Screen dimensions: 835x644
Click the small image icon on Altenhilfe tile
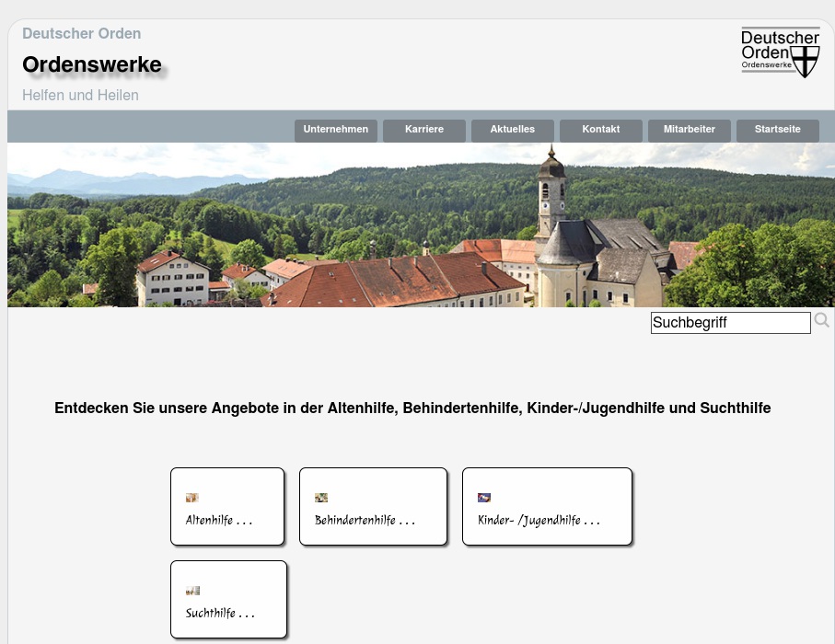pos(191,497)
